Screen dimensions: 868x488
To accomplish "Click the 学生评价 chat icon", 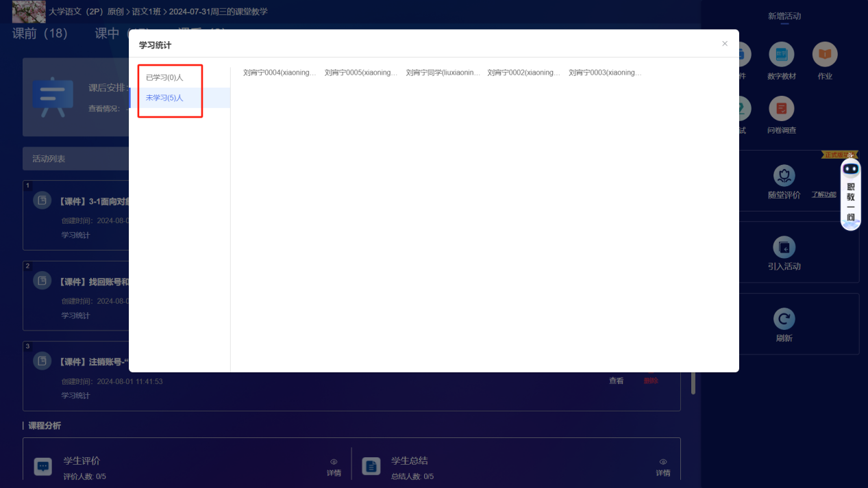I will [x=43, y=467].
